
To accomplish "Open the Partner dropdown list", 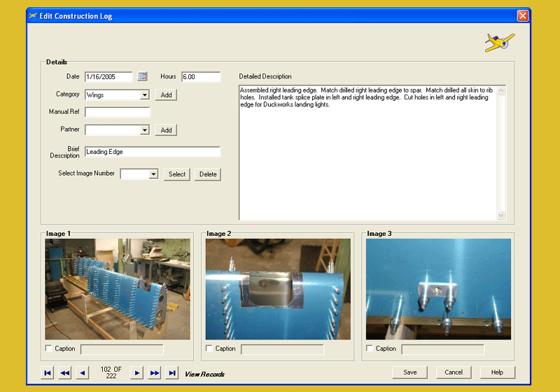I will click(x=144, y=130).
